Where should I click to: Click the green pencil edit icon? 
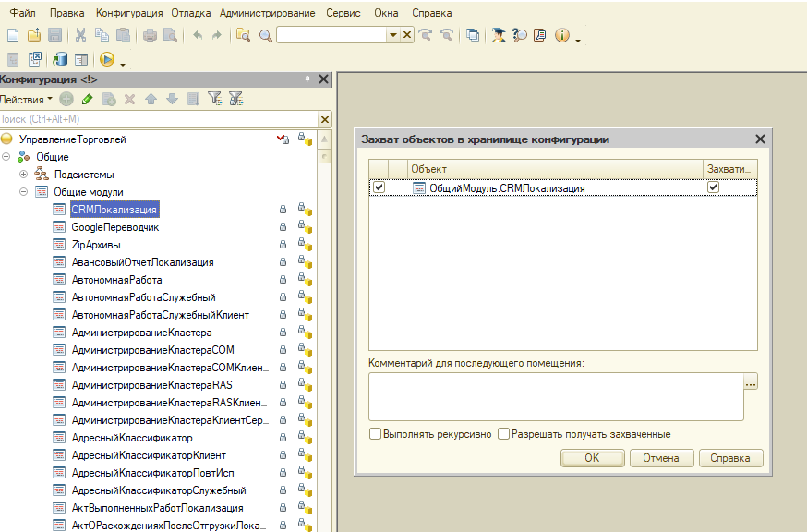point(88,99)
